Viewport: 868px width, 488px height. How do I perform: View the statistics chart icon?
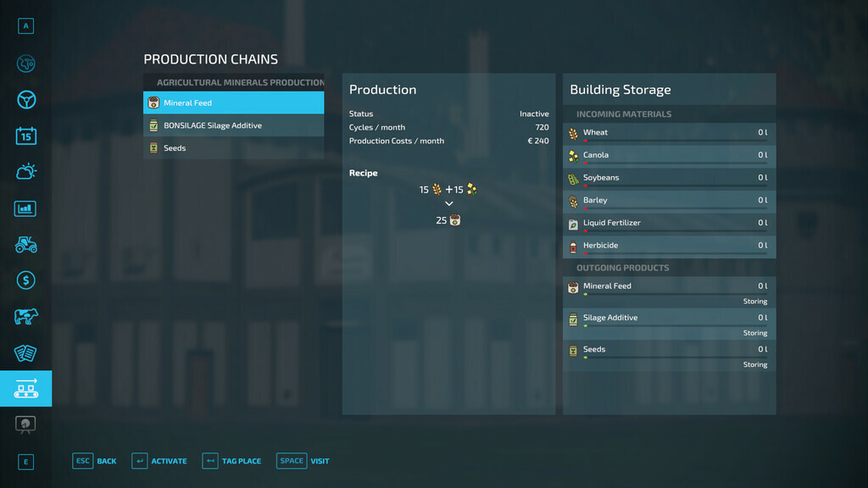(25, 208)
